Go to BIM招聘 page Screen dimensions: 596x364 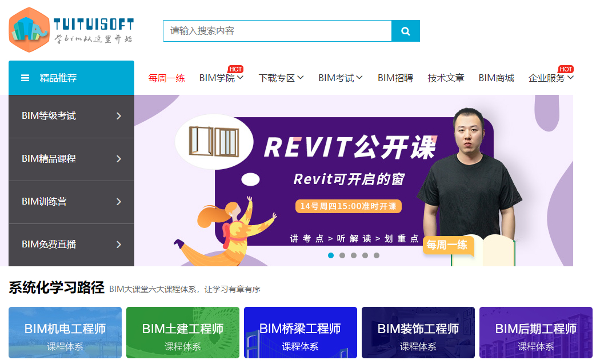[395, 78]
